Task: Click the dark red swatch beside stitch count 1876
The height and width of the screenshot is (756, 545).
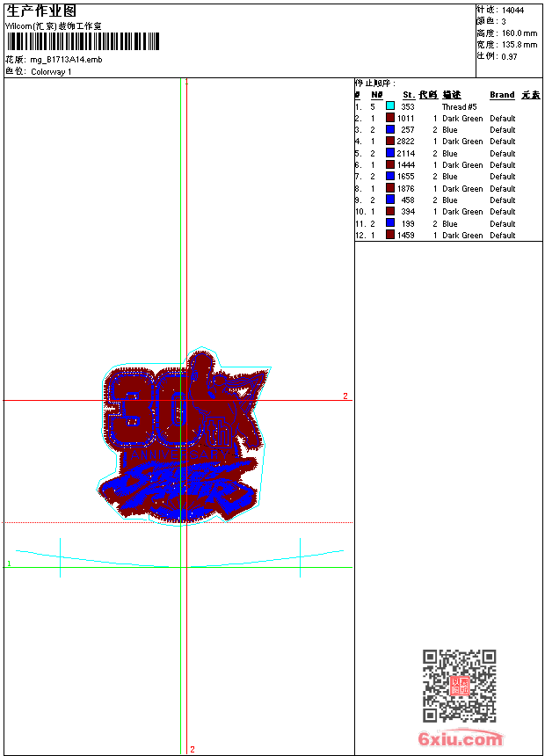Action: pyautogui.click(x=390, y=188)
